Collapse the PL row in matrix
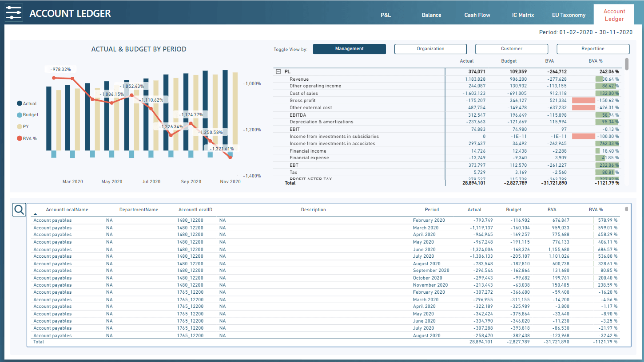Screen dimensions: 644x362 click(x=278, y=71)
